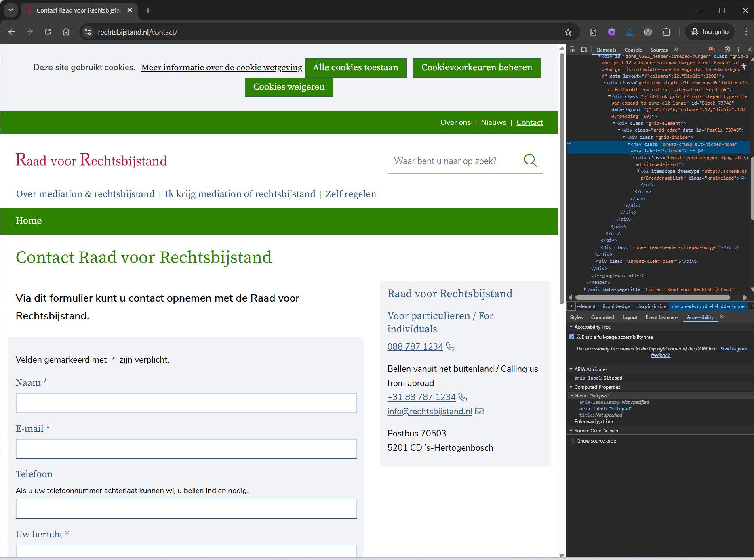
Task: Open the DevTools issues counter badge
Action: click(712, 49)
